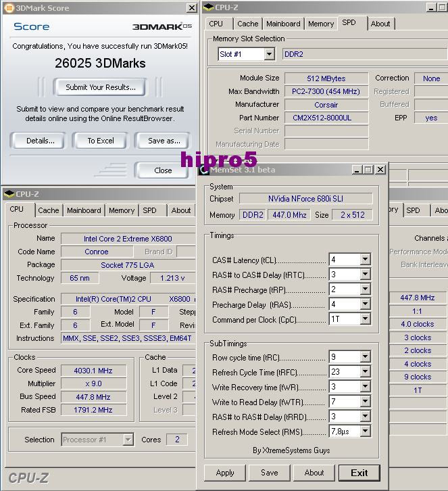Click Cores value 2
Screen dimensions: 448x491
[x=177, y=440]
